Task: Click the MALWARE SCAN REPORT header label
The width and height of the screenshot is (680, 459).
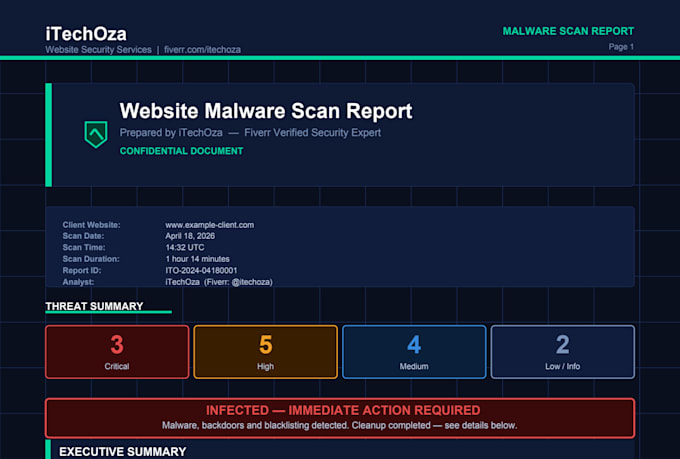Action: [568, 31]
